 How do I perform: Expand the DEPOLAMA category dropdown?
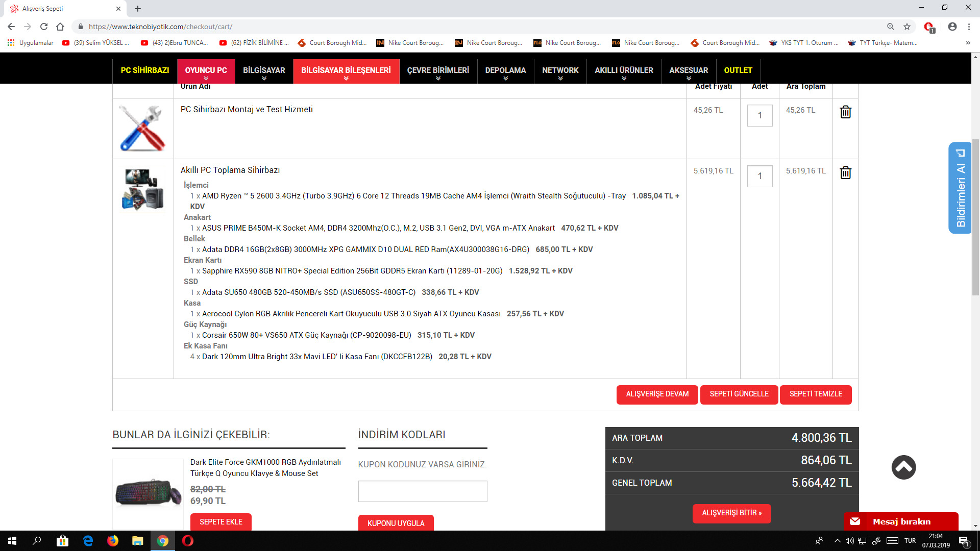point(505,71)
